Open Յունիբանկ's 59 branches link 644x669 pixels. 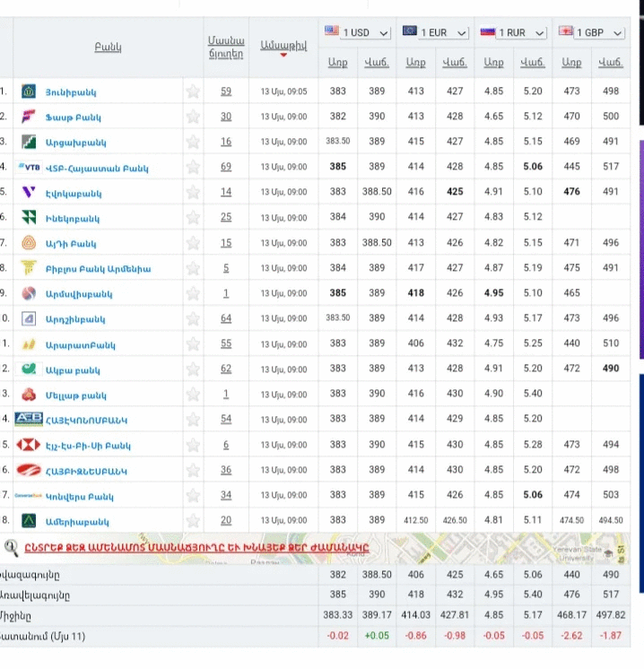(226, 91)
